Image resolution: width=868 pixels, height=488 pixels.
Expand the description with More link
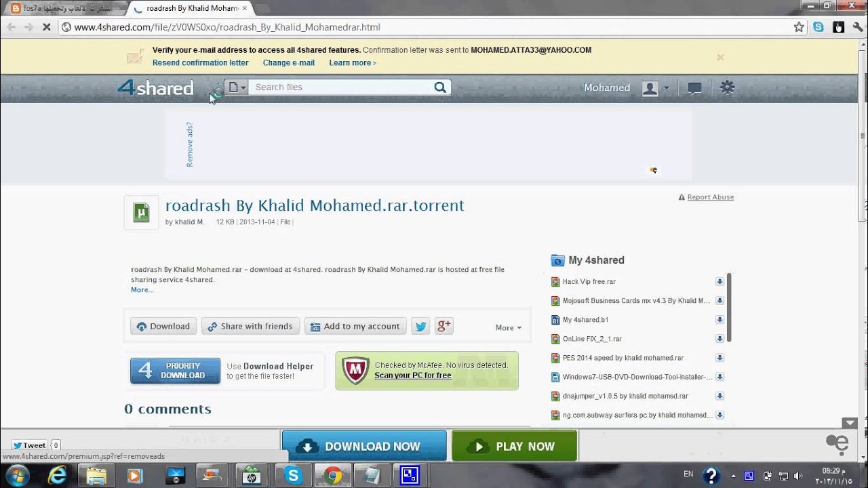pos(142,290)
